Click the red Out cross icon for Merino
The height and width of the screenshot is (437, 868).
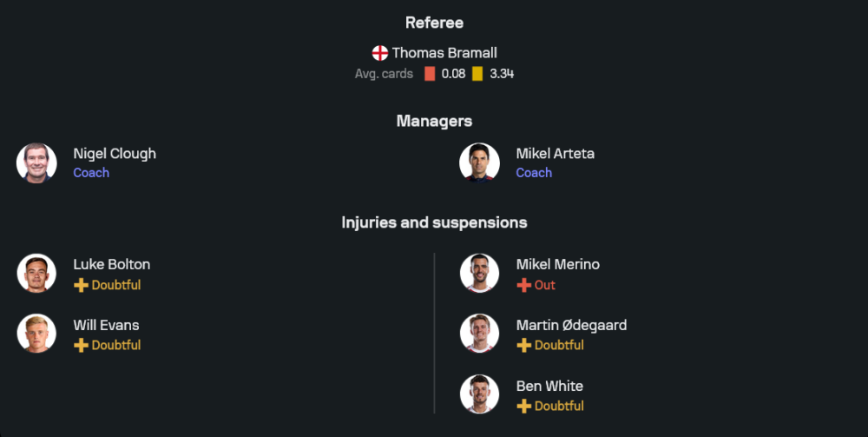coord(523,285)
